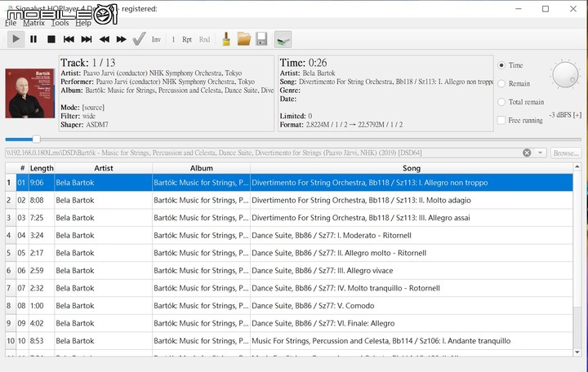Fast forward the current track
Screen dimensions: 588x372
pyautogui.click(x=122, y=39)
